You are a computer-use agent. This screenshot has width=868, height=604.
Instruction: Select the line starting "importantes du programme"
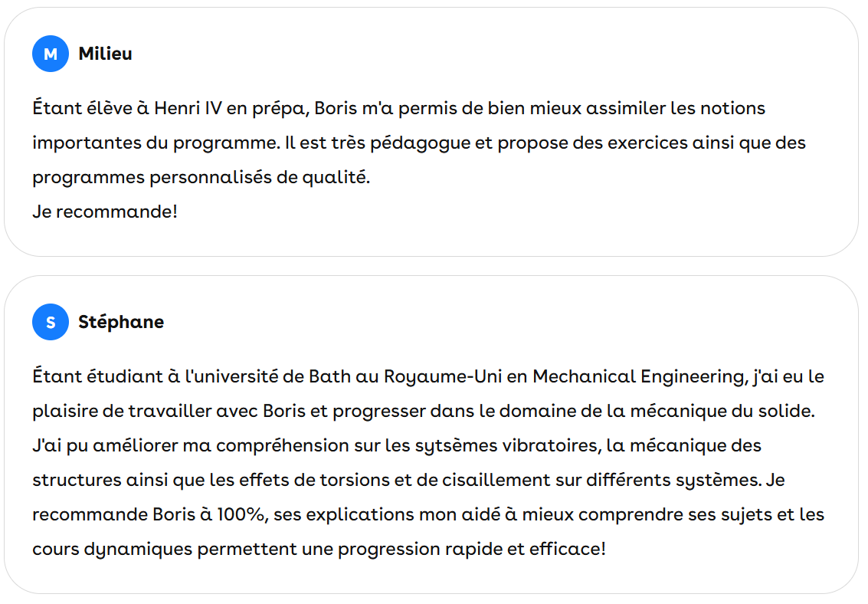[419, 143]
